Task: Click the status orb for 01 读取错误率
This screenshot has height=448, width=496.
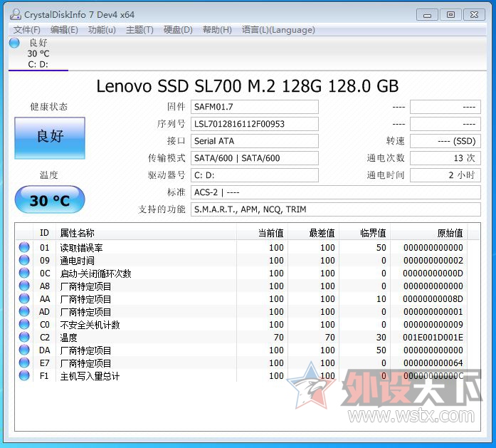Action: (x=24, y=247)
